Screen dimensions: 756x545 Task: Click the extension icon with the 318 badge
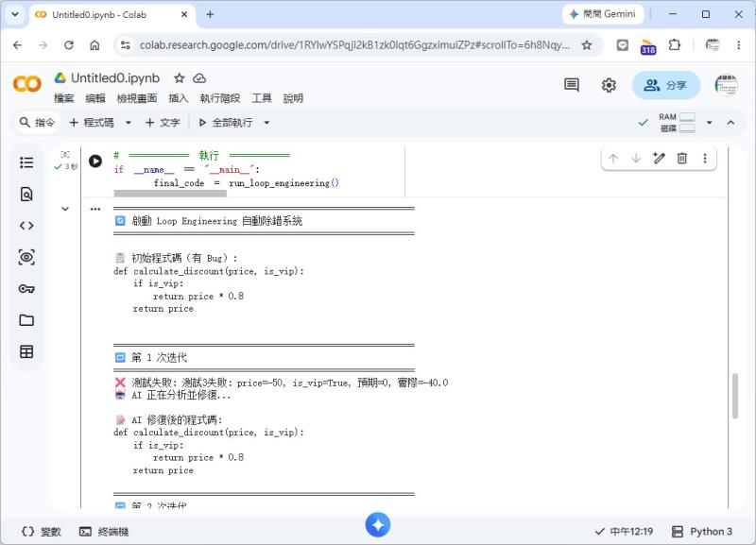[x=648, y=46]
